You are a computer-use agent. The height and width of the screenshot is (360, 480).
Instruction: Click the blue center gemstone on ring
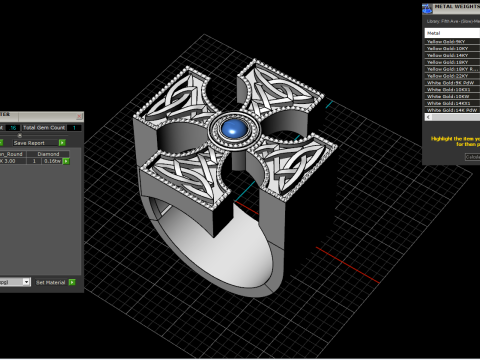pos(234,130)
